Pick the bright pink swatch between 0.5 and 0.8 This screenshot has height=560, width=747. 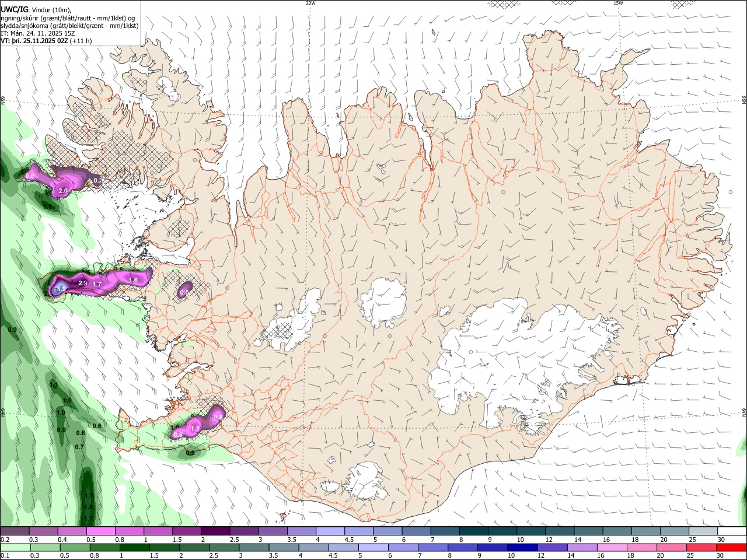pos(100,531)
